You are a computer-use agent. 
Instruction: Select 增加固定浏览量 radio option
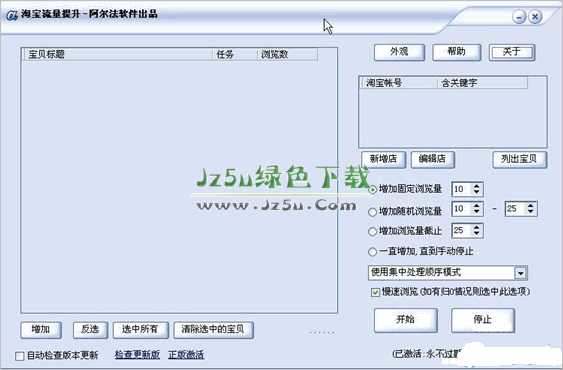tap(372, 189)
